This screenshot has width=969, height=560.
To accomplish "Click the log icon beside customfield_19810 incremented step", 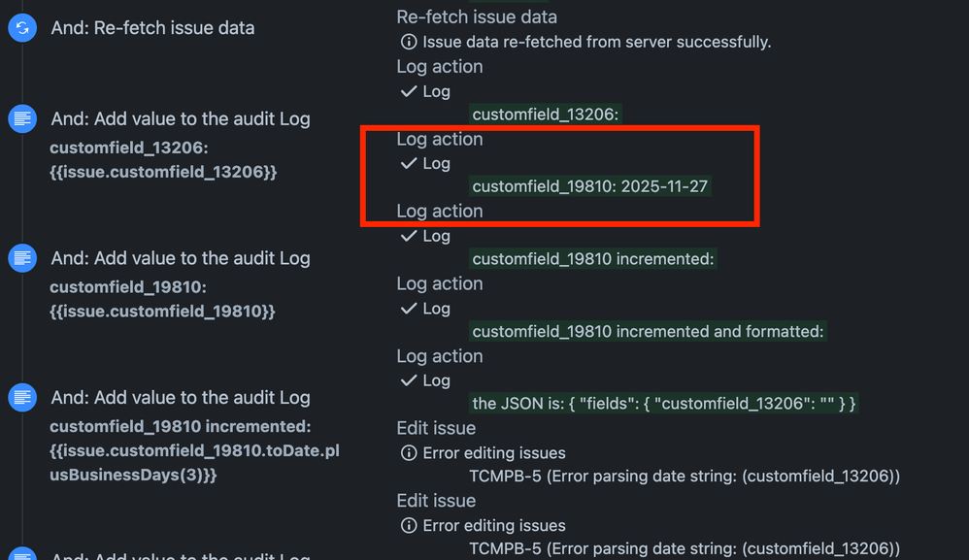I will (22, 397).
